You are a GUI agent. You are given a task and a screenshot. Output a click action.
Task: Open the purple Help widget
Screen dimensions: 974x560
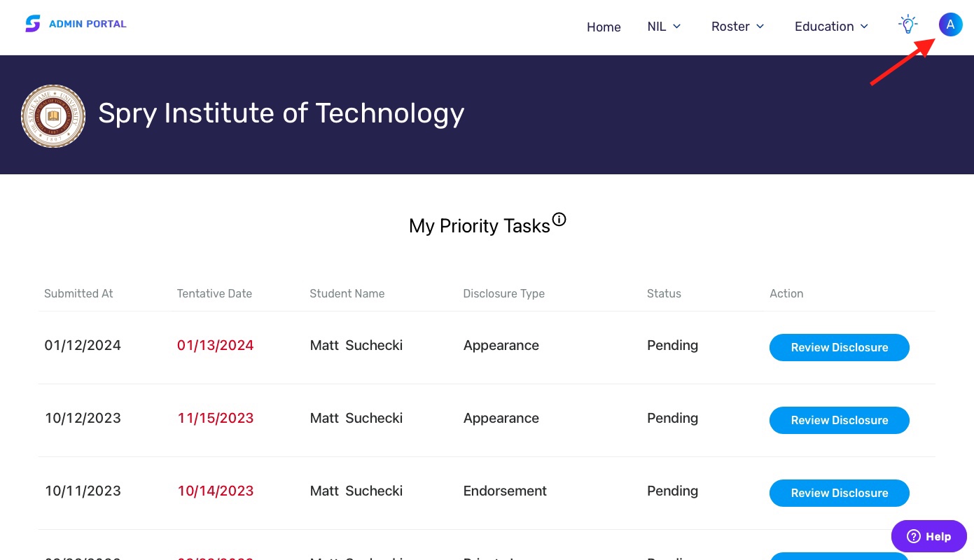[928, 537]
